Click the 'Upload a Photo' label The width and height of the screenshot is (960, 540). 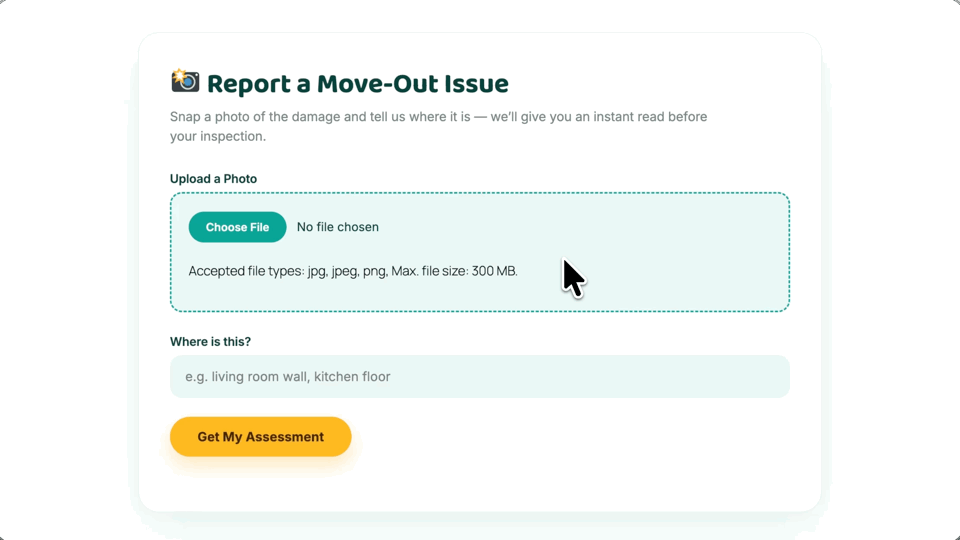pyautogui.click(x=213, y=179)
